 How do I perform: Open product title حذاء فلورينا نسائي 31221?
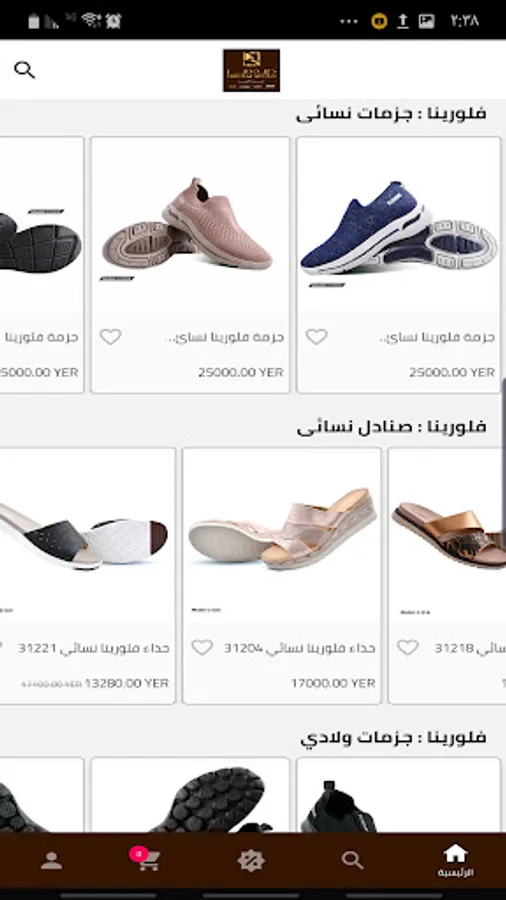[94, 648]
